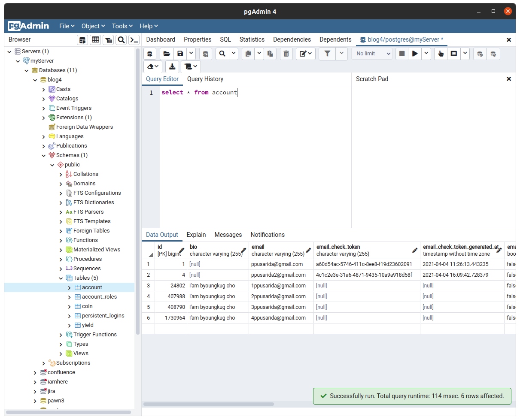The height and width of the screenshot is (420, 520).
Task: Click the connection status database icon in toolbar
Action: [x=150, y=54]
